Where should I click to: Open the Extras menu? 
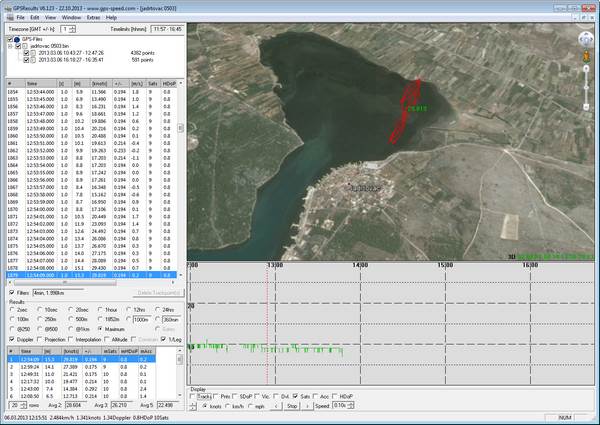(93, 18)
